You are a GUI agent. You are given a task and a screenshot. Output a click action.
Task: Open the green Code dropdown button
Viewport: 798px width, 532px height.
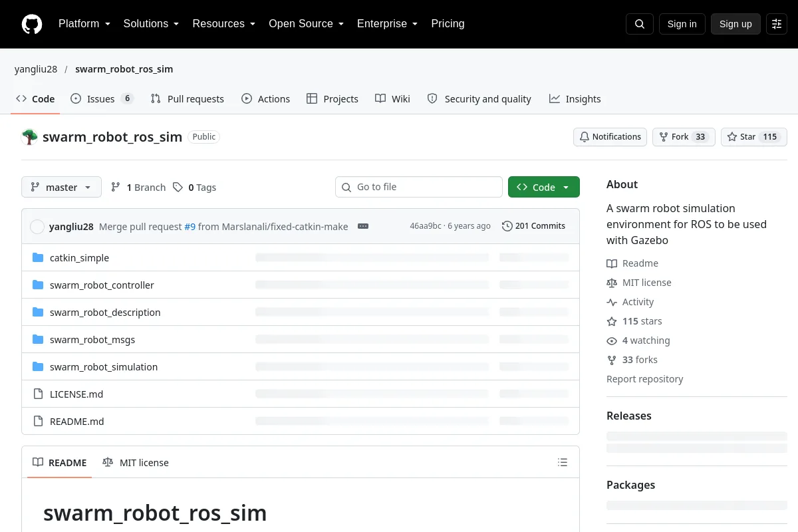[x=544, y=188]
